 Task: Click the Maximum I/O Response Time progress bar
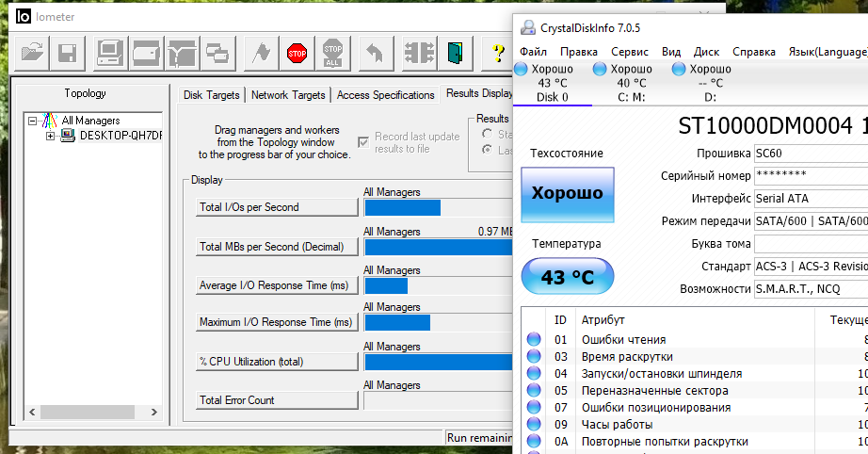click(439, 322)
